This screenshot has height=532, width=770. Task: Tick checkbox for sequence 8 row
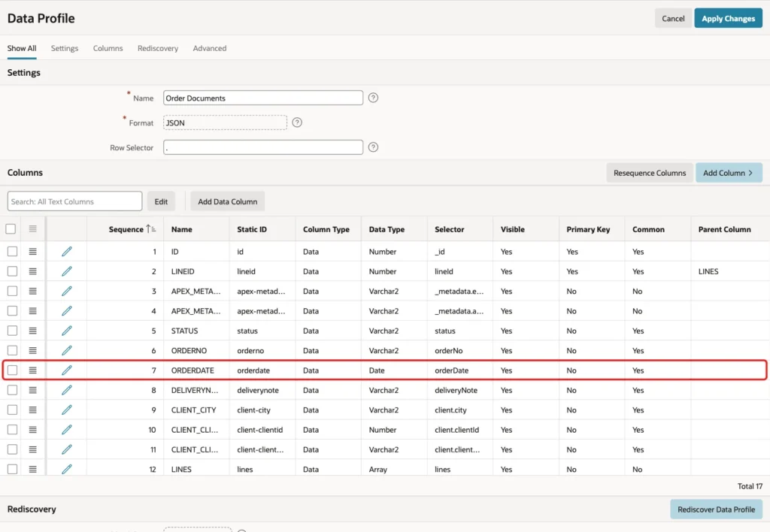pyautogui.click(x=12, y=390)
